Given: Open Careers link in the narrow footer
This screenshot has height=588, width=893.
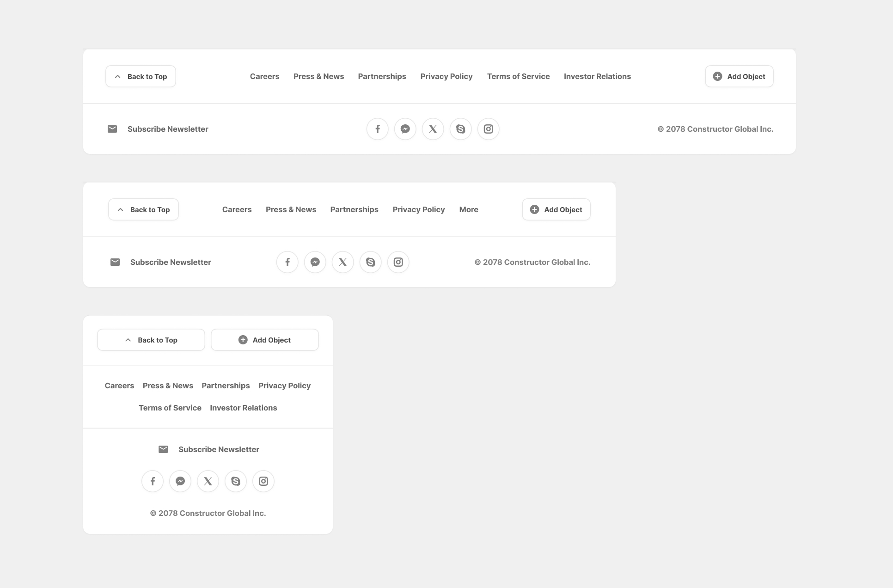Looking at the screenshot, I should pos(119,386).
